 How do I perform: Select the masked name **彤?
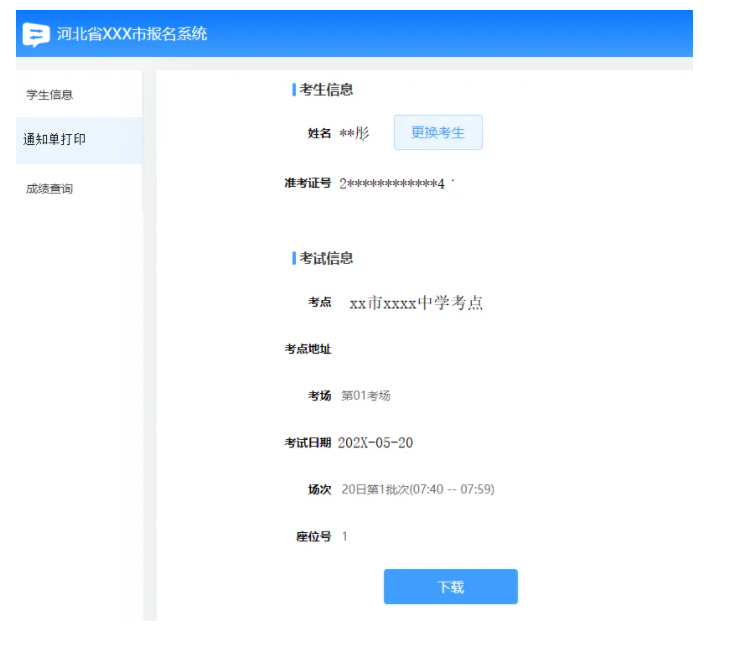354,133
